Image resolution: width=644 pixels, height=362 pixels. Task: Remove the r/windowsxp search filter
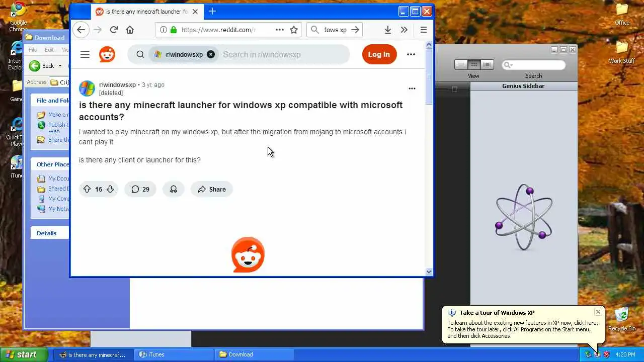(x=211, y=54)
